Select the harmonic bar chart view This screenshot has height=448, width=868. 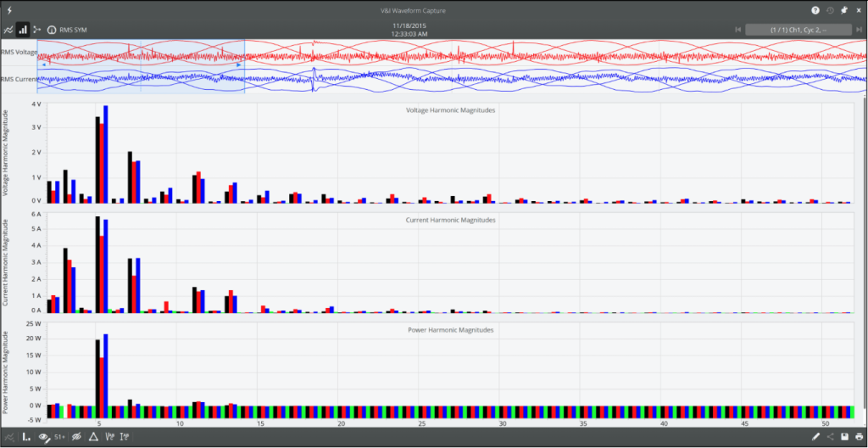click(23, 30)
